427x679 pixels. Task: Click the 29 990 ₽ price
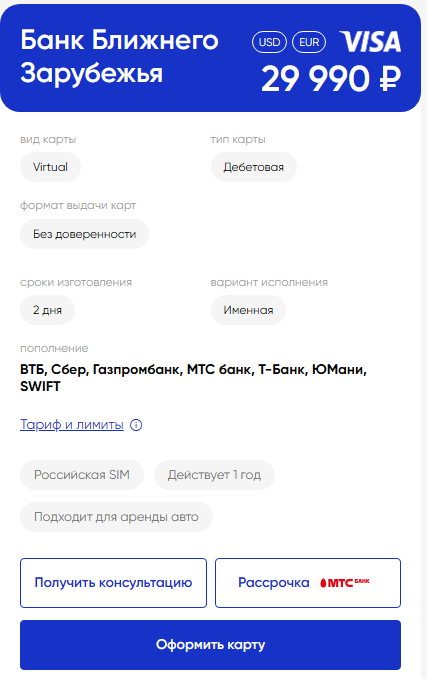click(331, 79)
